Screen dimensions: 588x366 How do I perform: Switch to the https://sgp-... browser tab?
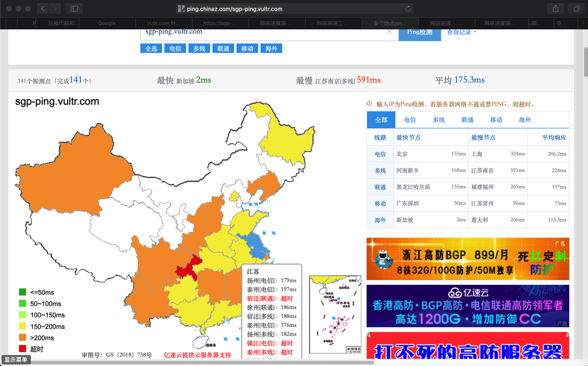[220, 23]
